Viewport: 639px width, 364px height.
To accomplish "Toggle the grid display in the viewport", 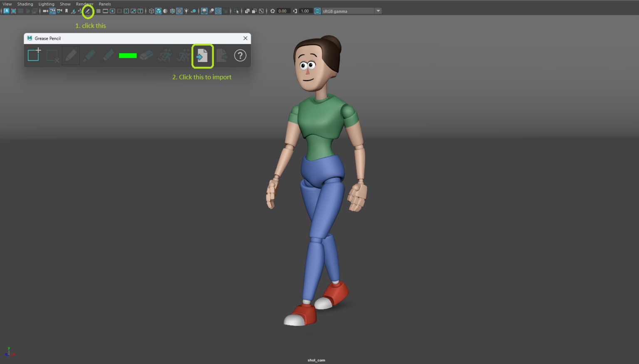I will [x=99, y=11].
